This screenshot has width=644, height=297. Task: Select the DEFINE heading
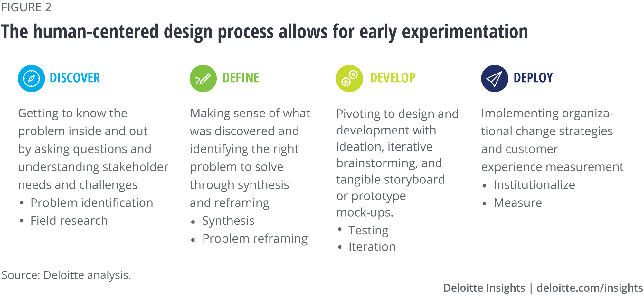[x=241, y=78]
